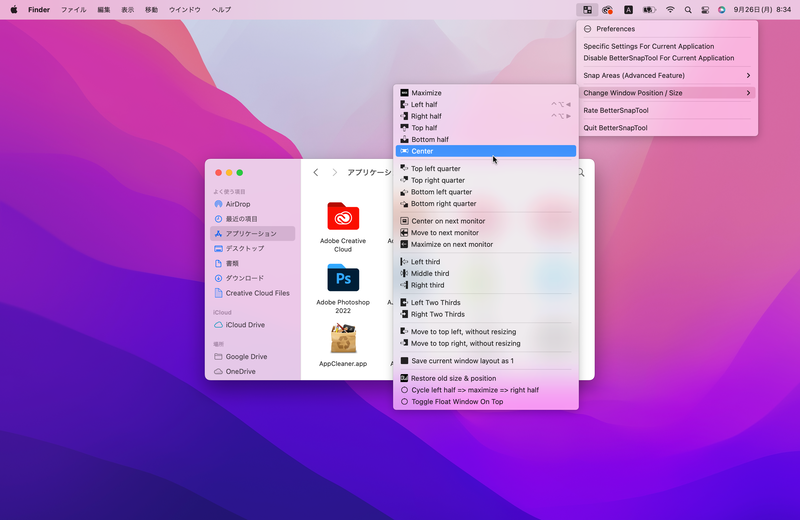Open Wi-Fi menu bar icon
Screen dimensions: 800x520
coord(670,10)
